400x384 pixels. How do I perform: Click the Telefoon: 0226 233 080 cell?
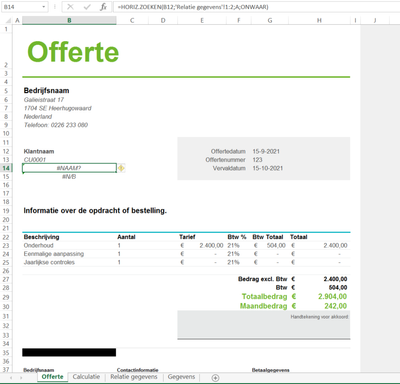point(69,125)
